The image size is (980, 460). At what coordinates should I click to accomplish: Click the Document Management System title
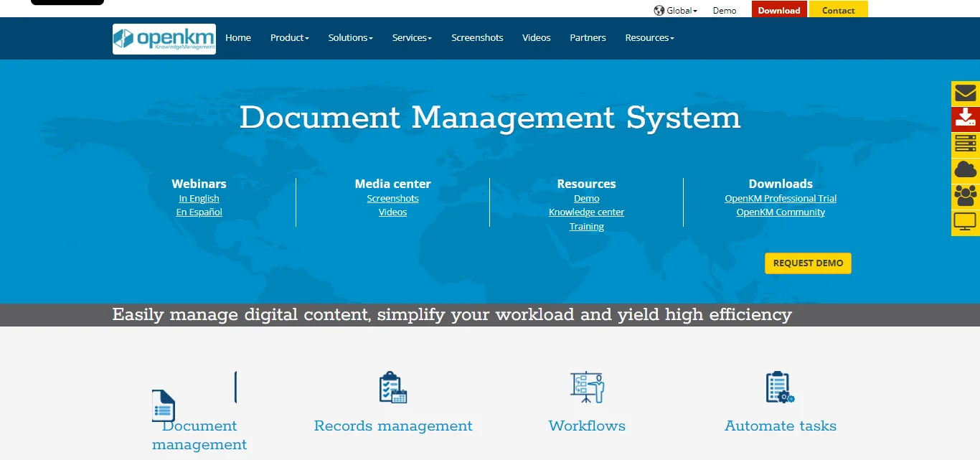click(x=490, y=118)
